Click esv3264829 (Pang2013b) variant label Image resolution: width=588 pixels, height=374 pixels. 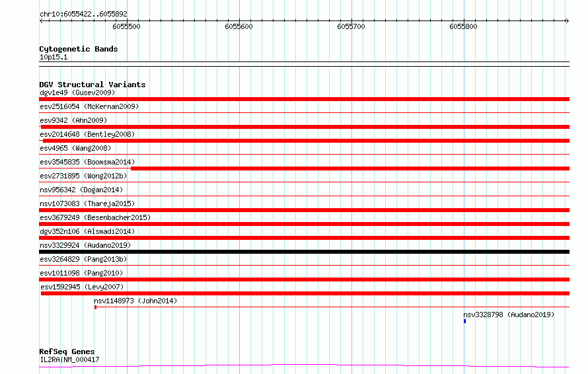(83, 259)
